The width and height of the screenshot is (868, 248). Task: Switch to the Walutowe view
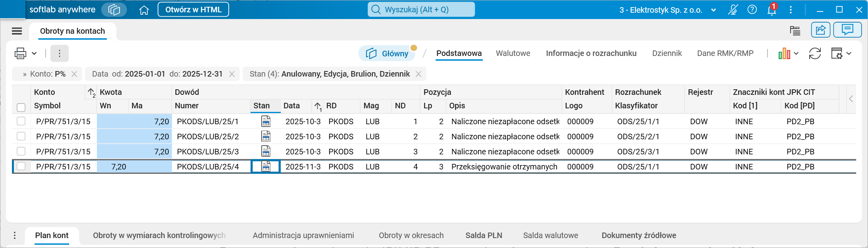513,53
